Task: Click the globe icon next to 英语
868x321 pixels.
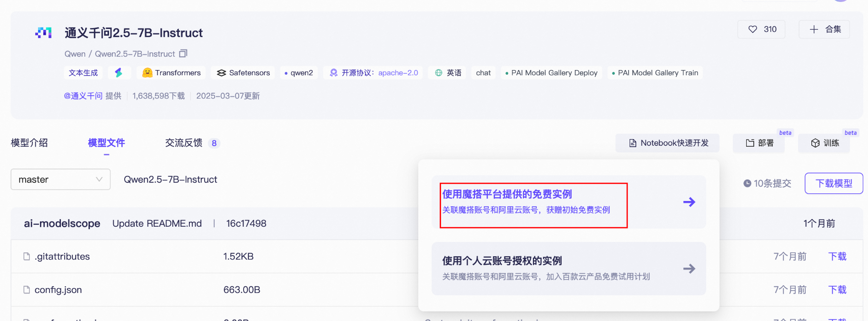Action: coord(439,73)
